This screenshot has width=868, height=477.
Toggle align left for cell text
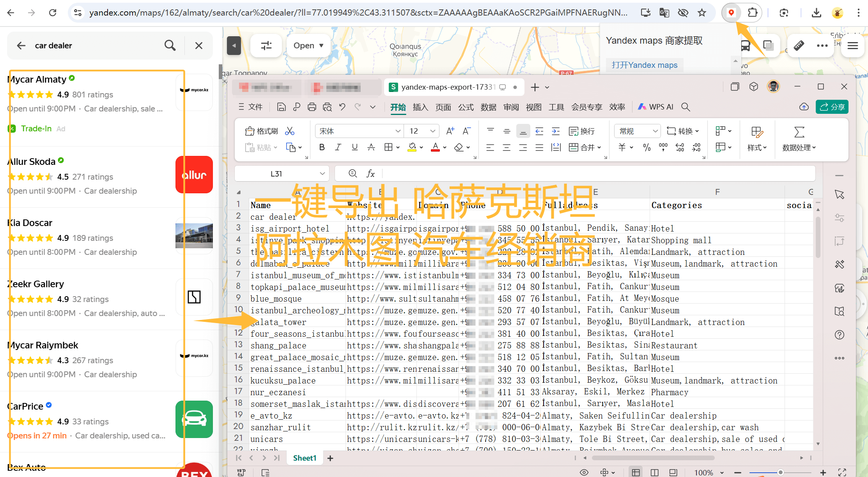490,147
